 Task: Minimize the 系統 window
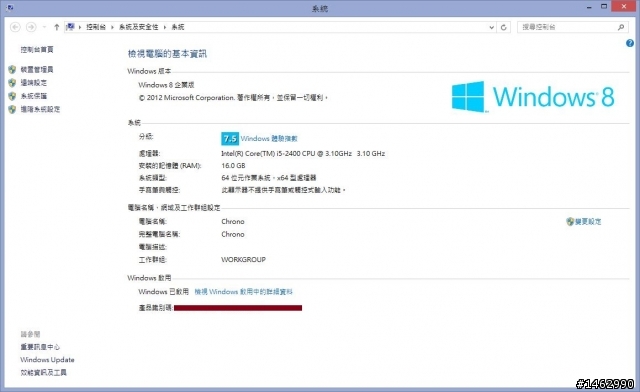(x=589, y=7)
